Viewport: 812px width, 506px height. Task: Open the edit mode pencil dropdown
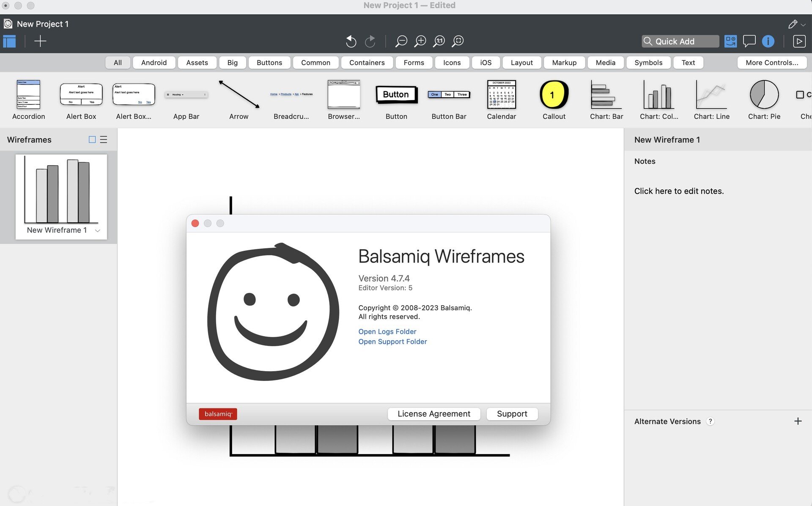(x=797, y=24)
